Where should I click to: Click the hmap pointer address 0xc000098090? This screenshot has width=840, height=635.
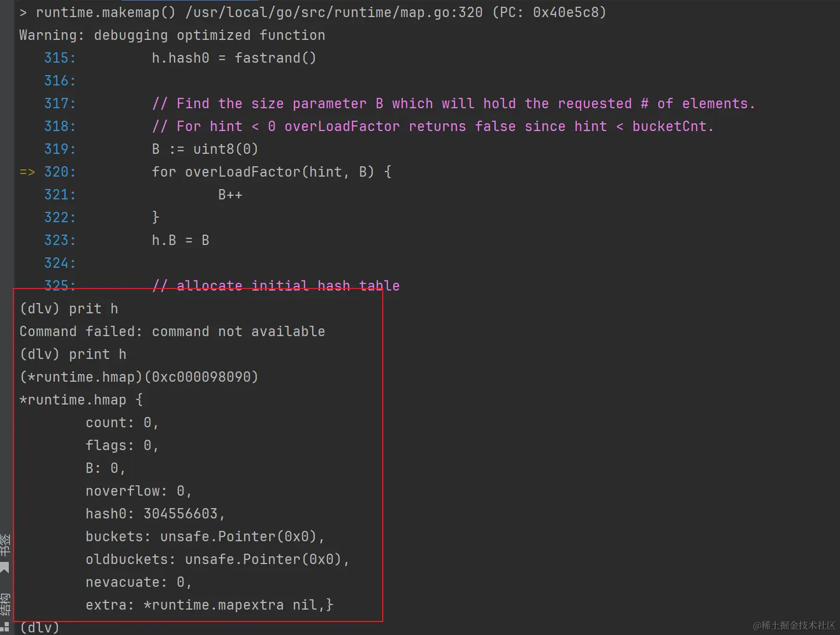click(201, 377)
